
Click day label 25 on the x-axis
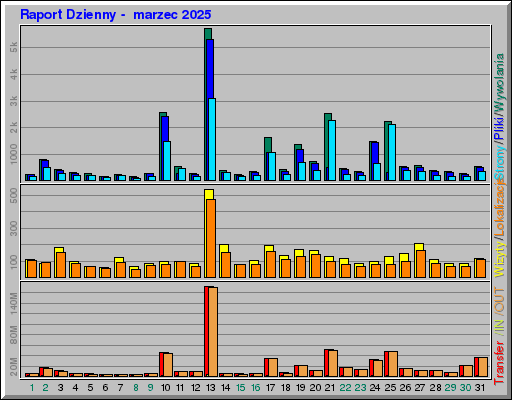click(x=390, y=388)
